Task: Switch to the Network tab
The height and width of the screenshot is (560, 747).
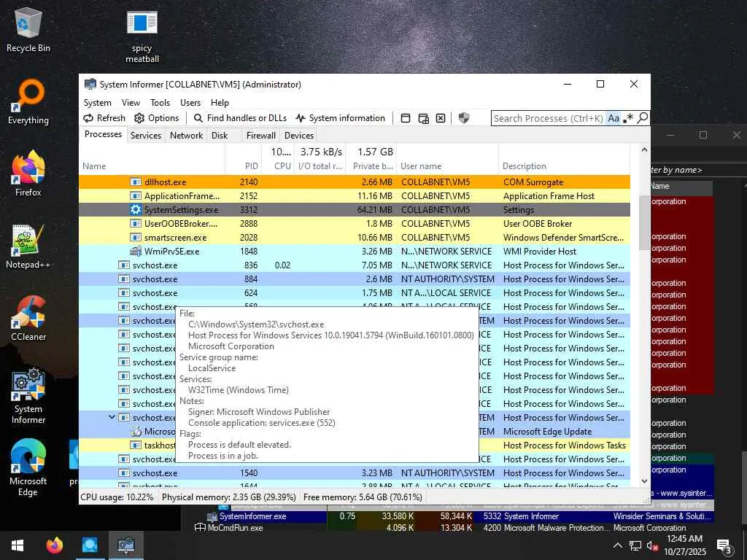Action: [186, 135]
